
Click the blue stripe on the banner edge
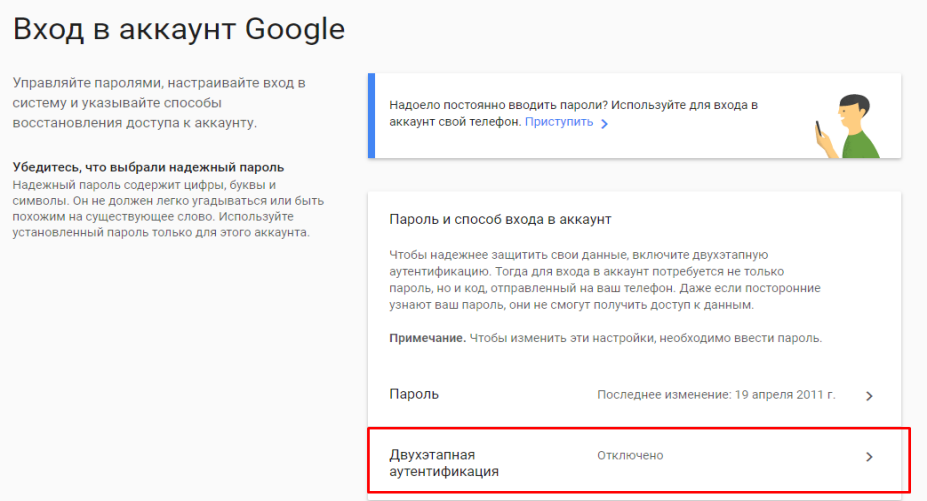[370, 116]
